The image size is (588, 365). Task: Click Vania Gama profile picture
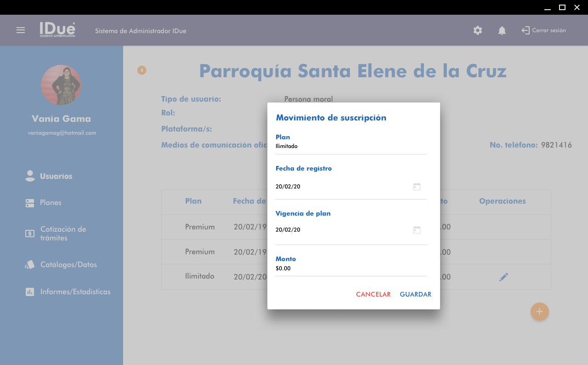click(61, 85)
